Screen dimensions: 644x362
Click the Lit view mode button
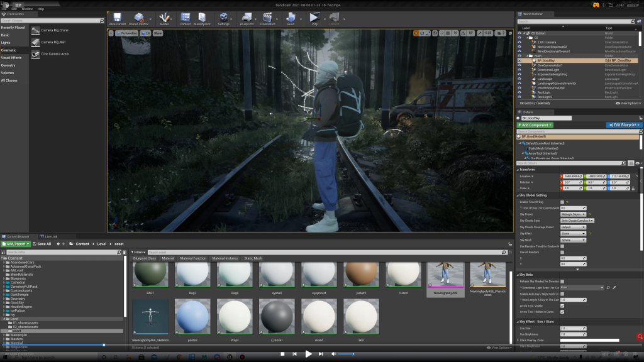click(146, 33)
